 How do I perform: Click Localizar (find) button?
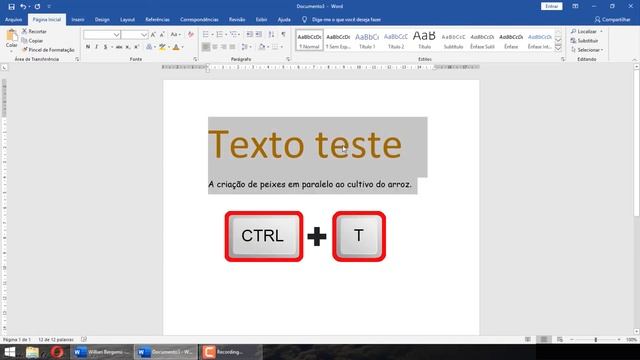584,31
